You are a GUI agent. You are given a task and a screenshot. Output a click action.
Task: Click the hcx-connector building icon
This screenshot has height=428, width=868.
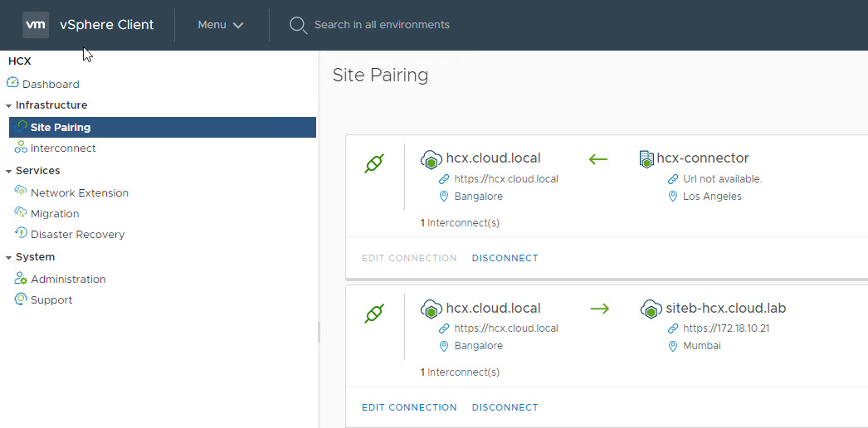646,158
